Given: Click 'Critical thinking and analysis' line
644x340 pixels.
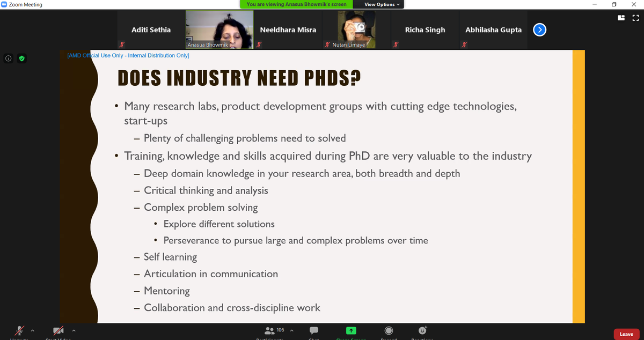Looking at the screenshot, I should click(x=206, y=190).
